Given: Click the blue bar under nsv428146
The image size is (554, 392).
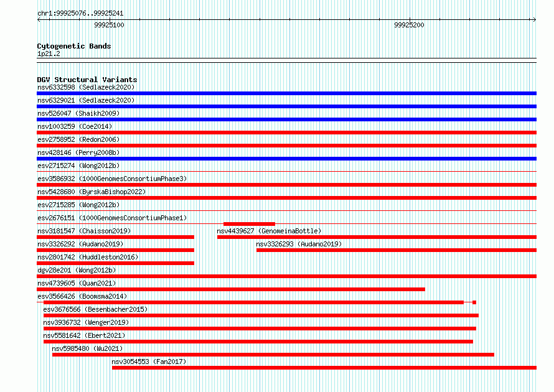Looking at the screenshot, I should click(x=286, y=159).
